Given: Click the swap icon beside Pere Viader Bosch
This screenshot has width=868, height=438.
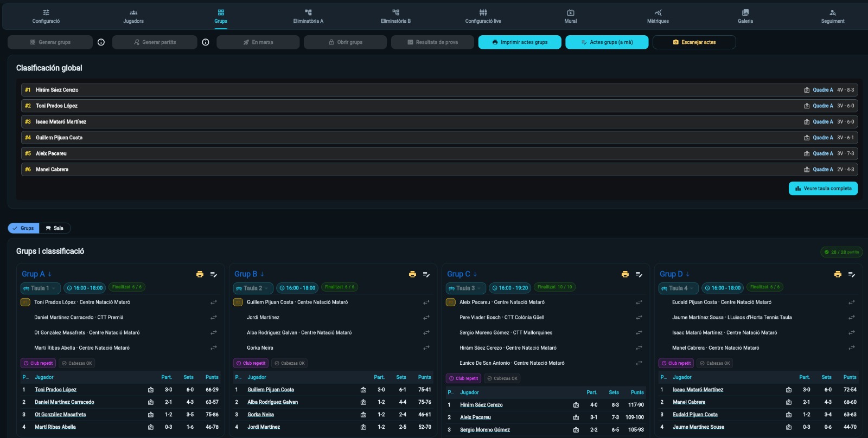Looking at the screenshot, I should coord(639,318).
